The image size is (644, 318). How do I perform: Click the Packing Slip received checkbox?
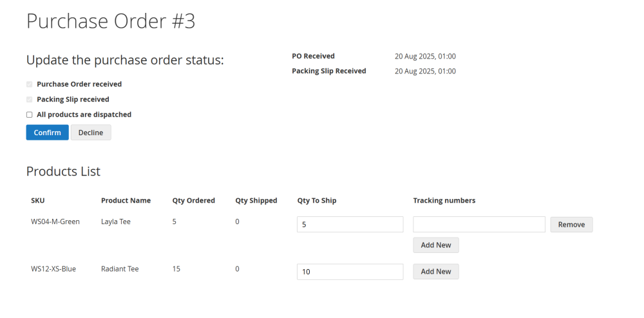coord(29,100)
